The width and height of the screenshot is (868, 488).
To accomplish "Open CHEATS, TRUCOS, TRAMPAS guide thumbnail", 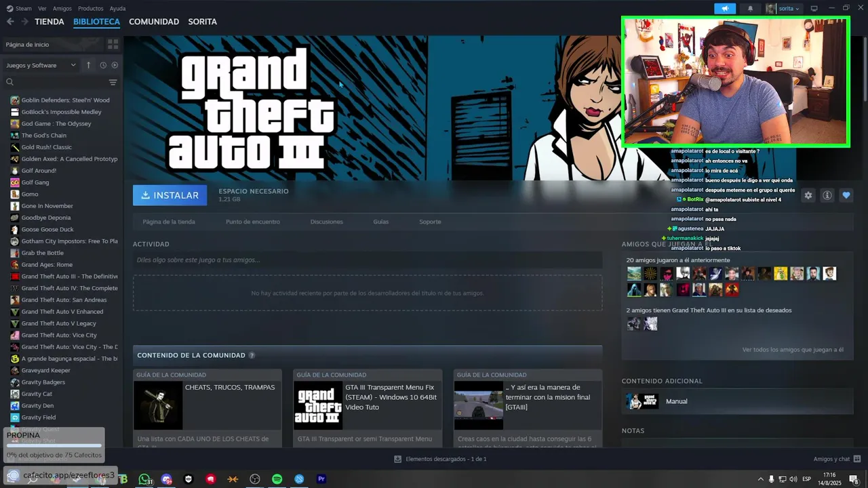I will [158, 405].
